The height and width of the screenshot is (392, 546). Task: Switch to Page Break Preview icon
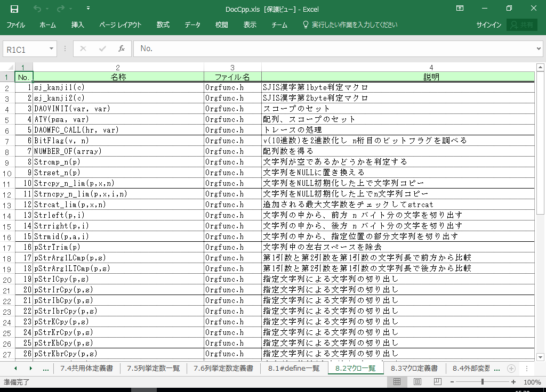(438, 382)
